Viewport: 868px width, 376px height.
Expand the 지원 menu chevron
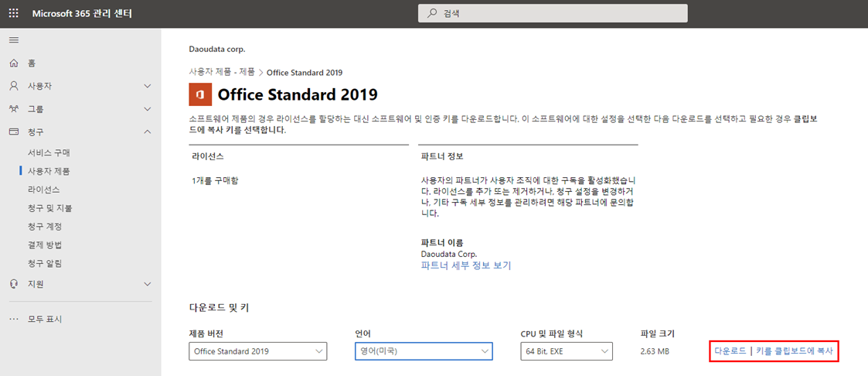click(x=148, y=284)
